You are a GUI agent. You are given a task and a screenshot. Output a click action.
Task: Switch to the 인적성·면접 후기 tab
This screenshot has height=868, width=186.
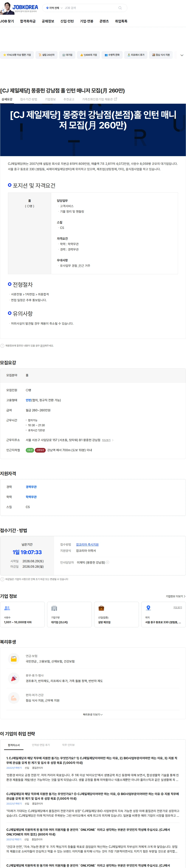41,745
